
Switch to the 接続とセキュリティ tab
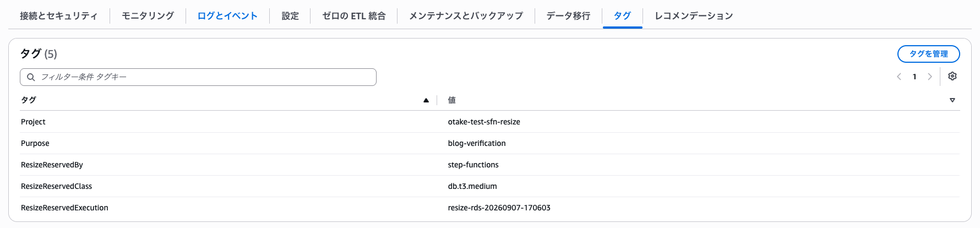coord(59,16)
